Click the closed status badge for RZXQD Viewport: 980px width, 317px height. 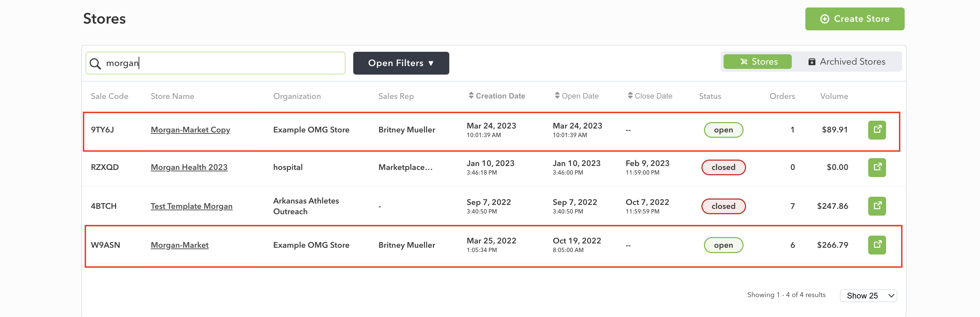(x=723, y=167)
